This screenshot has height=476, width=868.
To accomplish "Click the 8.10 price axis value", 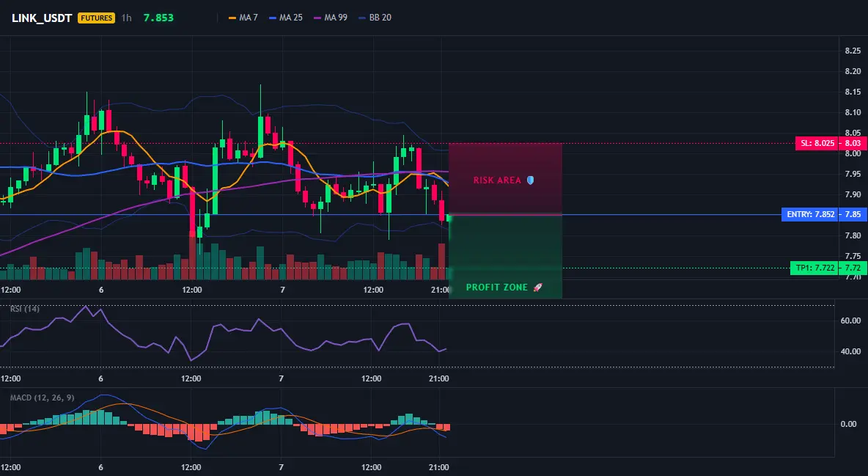I will coord(853,112).
